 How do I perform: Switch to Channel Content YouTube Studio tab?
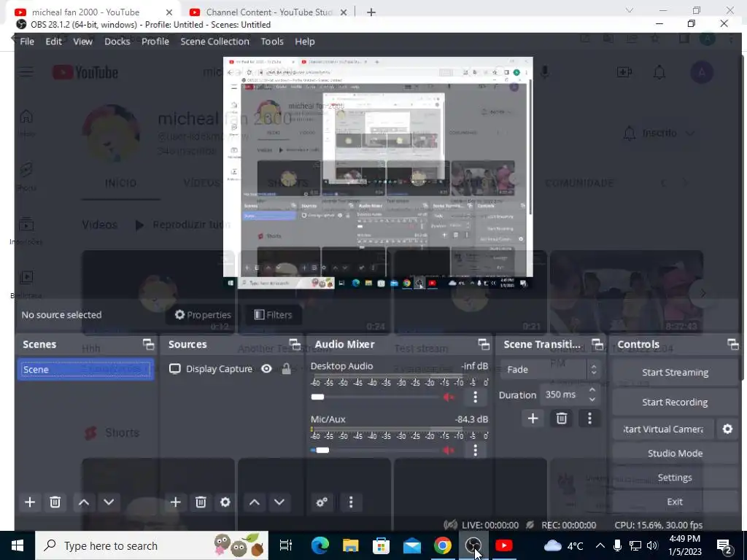(x=268, y=12)
